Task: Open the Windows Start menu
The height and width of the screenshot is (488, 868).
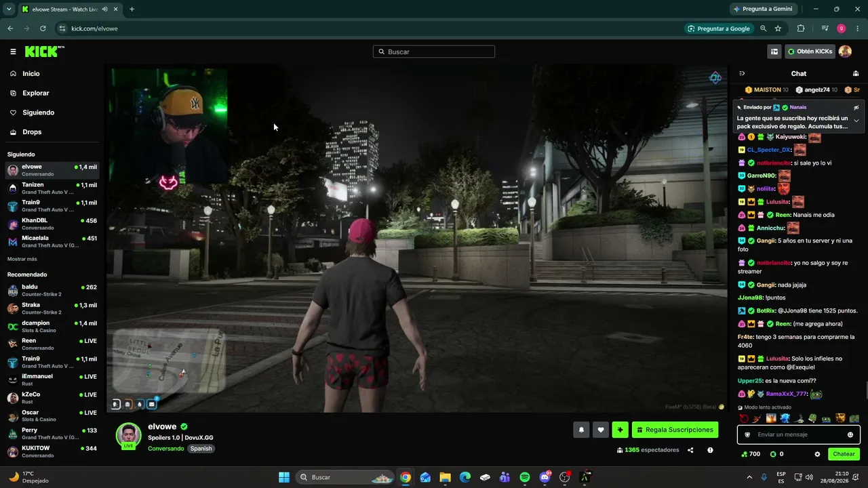Action: (284, 477)
